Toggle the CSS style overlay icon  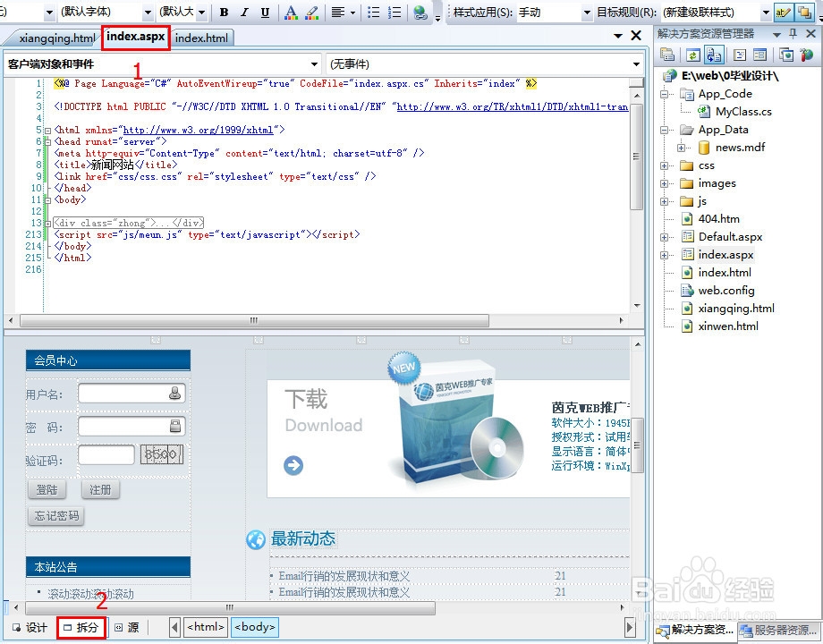[x=783, y=12]
